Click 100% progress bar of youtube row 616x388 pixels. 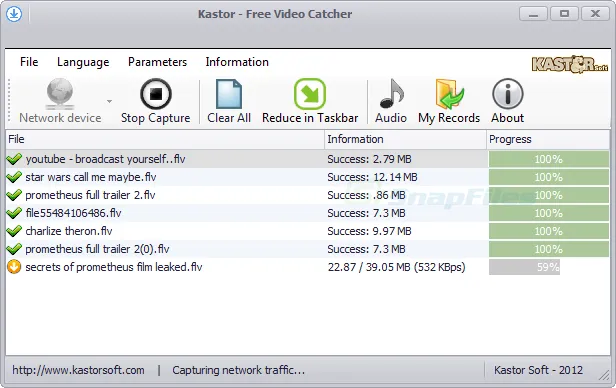549,159
